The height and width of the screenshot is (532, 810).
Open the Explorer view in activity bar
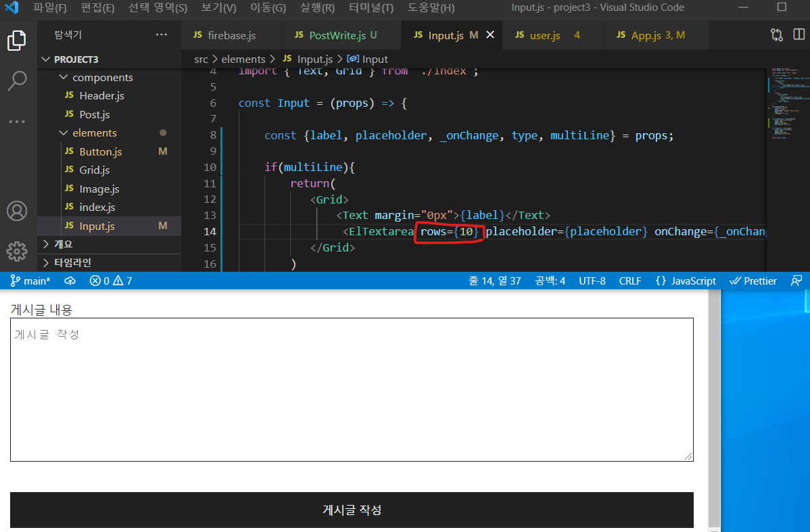coord(16,41)
